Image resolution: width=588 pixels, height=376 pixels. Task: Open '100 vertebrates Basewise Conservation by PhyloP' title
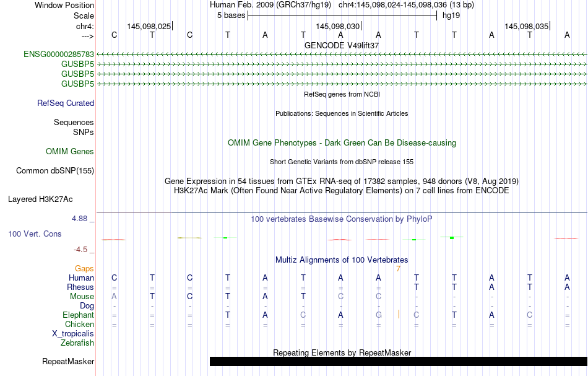342,219
